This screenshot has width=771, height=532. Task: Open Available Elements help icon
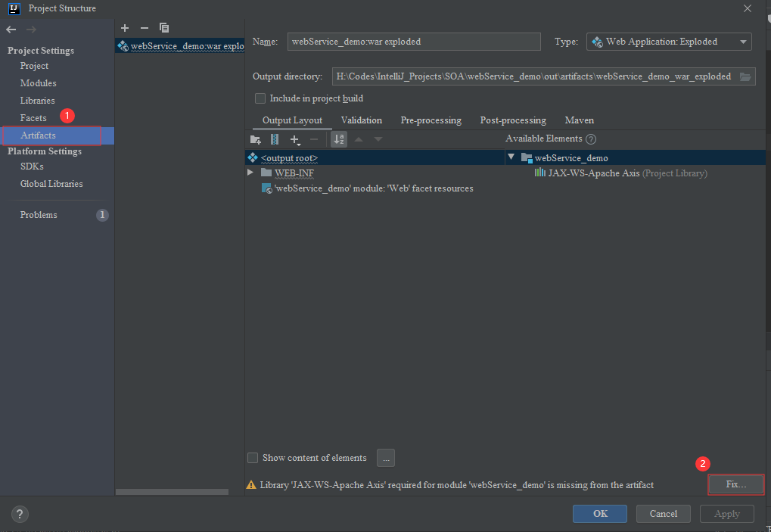[591, 139]
